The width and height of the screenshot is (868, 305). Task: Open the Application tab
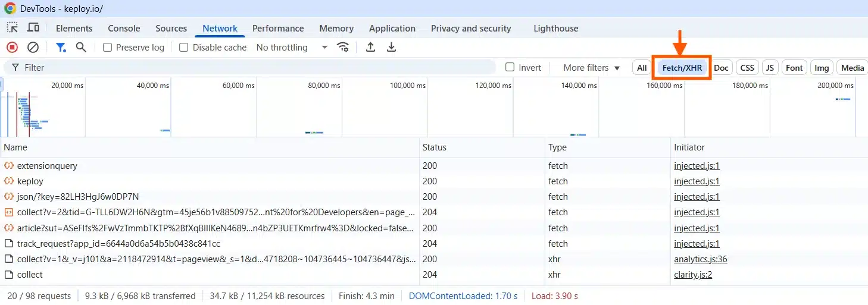pyautogui.click(x=392, y=28)
